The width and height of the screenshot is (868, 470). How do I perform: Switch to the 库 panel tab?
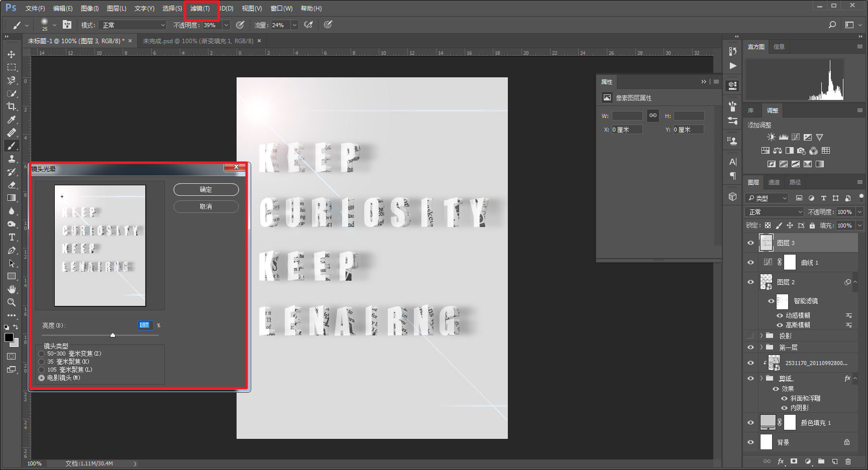(751, 110)
